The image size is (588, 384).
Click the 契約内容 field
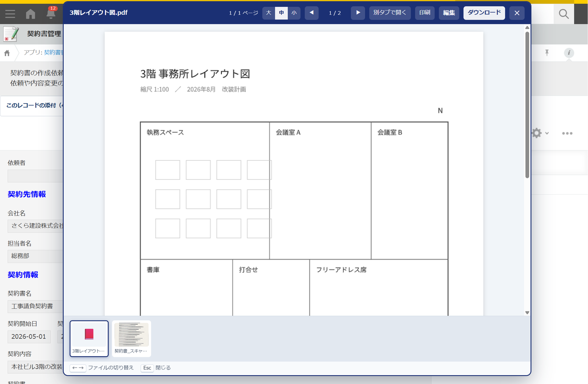pyautogui.click(x=35, y=367)
